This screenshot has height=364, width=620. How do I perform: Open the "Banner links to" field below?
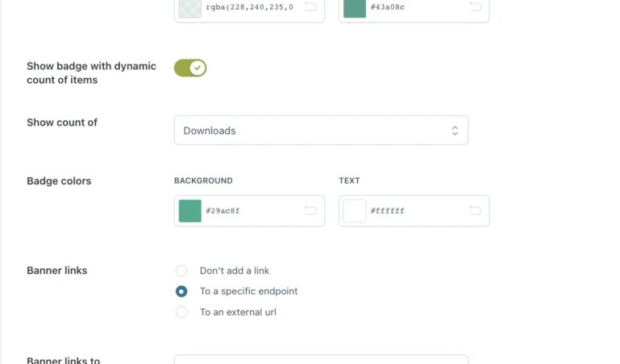(x=321, y=360)
